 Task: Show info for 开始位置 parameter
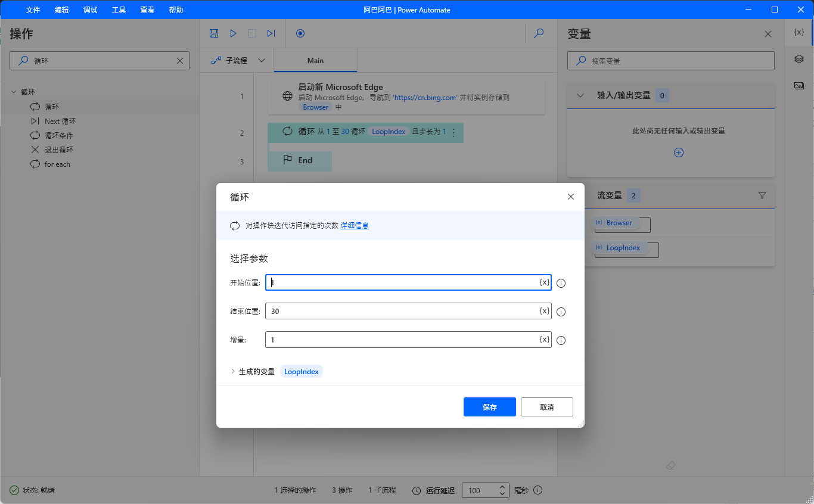click(561, 283)
